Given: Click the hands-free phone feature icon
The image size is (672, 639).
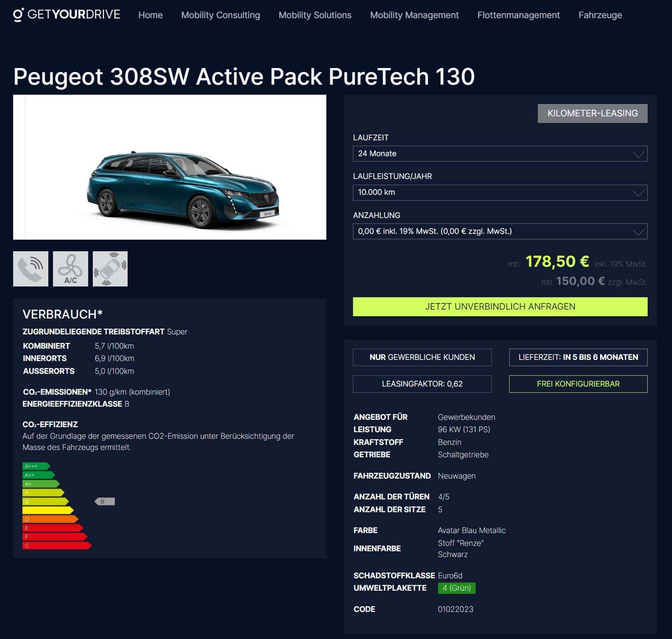Looking at the screenshot, I should click(31, 269).
